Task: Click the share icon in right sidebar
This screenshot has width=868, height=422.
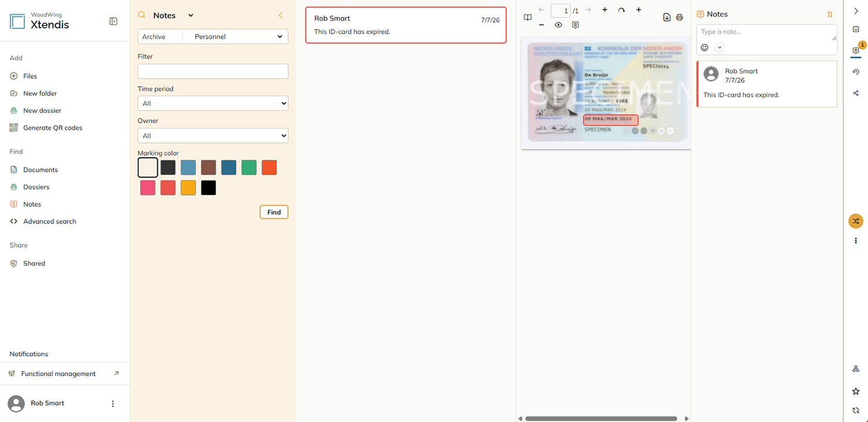Action: [856, 93]
